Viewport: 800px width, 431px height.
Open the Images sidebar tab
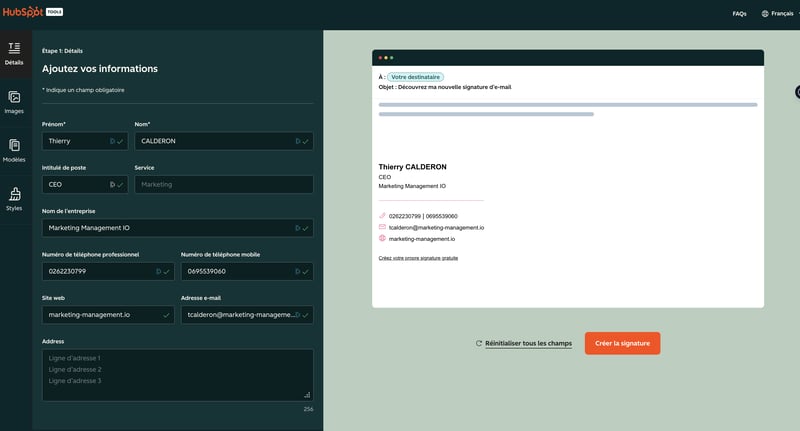[14, 103]
